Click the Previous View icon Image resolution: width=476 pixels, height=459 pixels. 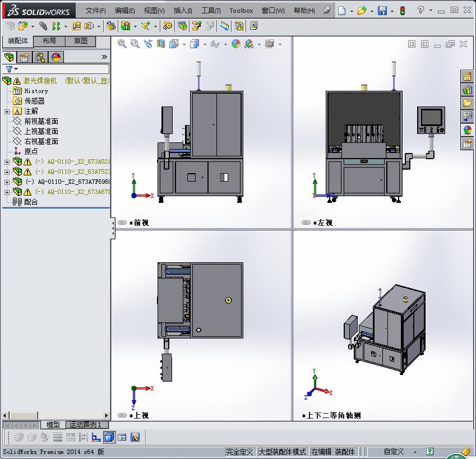point(148,44)
